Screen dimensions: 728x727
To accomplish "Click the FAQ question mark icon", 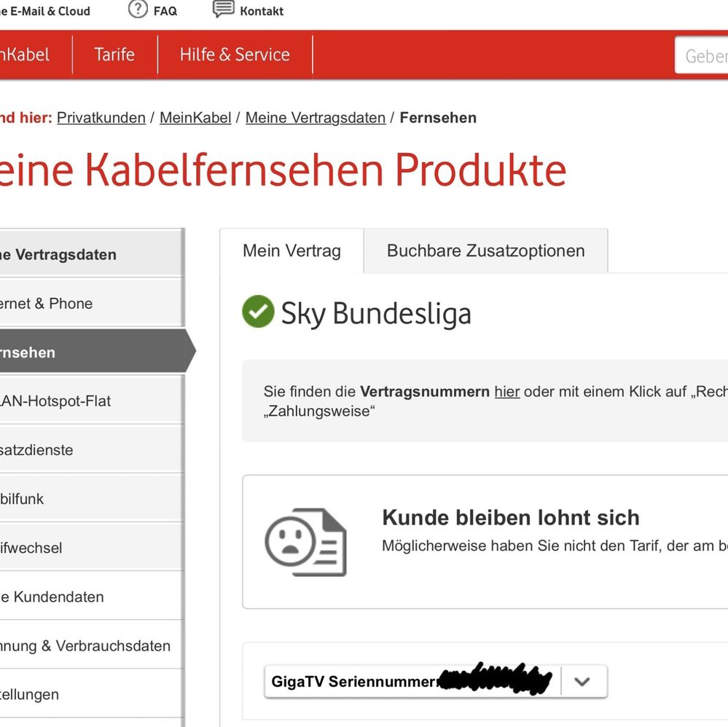I will pyautogui.click(x=138, y=9).
